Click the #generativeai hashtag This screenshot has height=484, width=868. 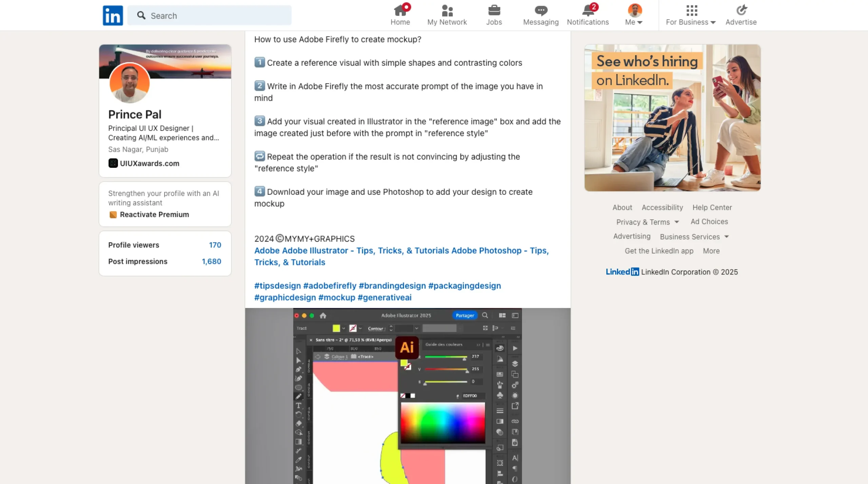pyautogui.click(x=384, y=297)
